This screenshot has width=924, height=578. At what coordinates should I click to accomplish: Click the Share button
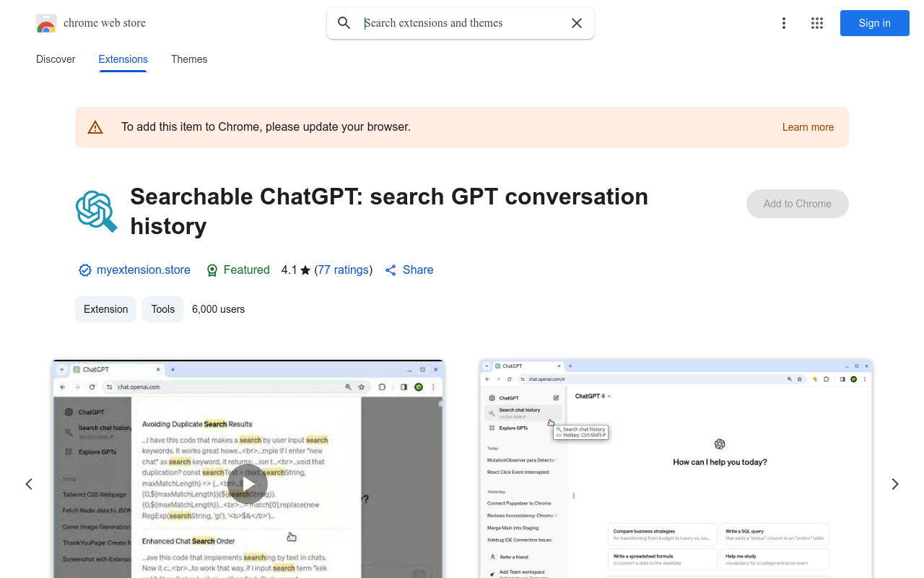point(409,269)
